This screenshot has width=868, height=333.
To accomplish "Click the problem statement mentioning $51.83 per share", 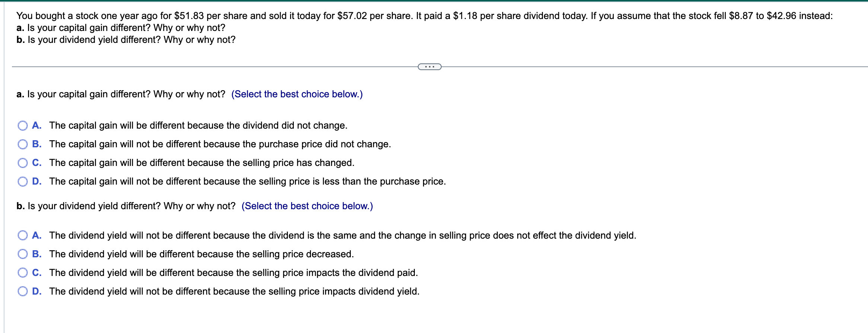I will click(x=425, y=16).
